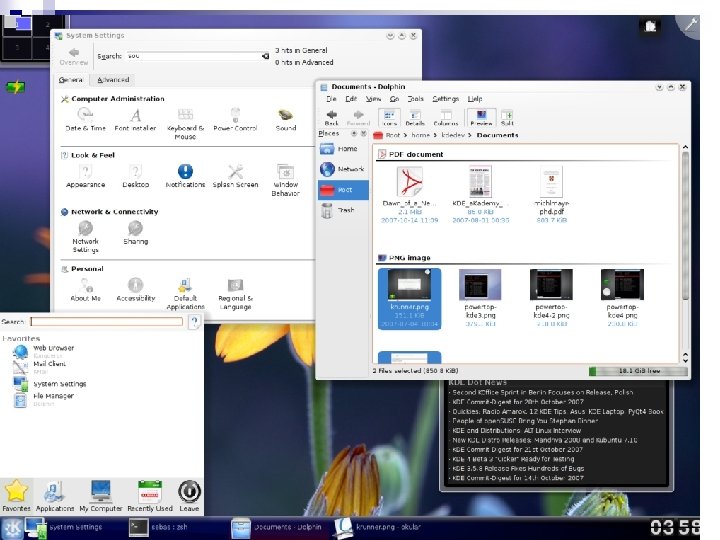720x540 pixels.
Task: Select Dawn_of_a_Ne... PDF file
Action: [x=410, y=195]
